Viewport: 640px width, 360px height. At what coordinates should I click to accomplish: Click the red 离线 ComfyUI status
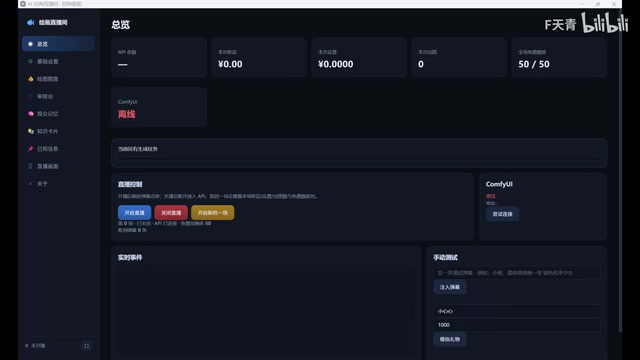tap(127, 114)
